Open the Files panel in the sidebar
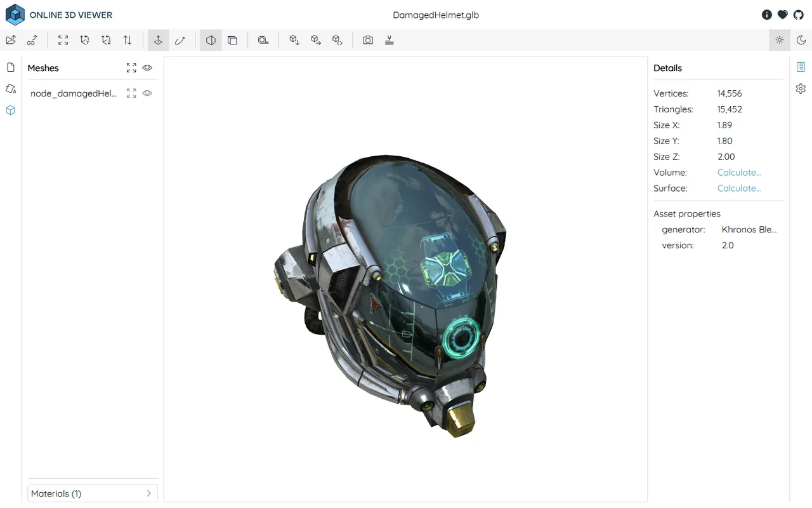The height and width of the screenshot is (508, 812). [x=11, y=67]
